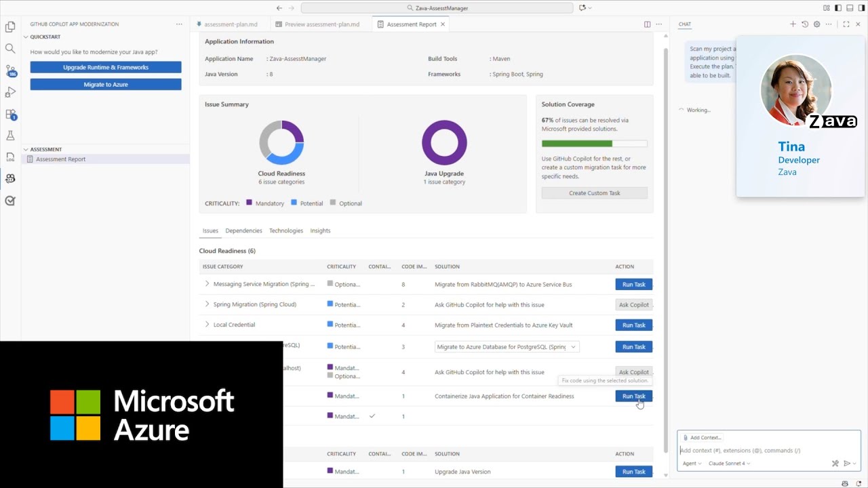
Task: Run Task for Containerize Java Application
Action: [634, 396]
